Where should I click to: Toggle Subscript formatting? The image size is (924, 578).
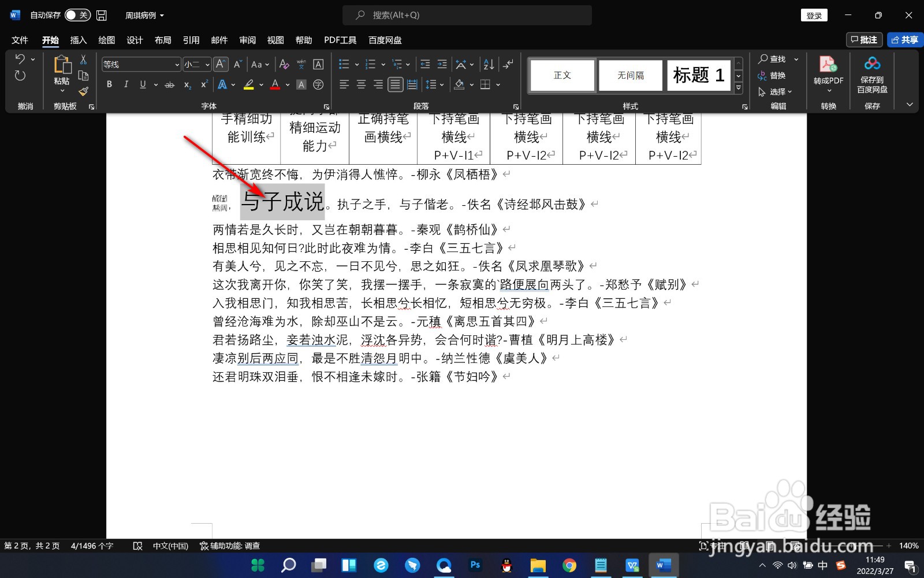[x=187, y=84]
